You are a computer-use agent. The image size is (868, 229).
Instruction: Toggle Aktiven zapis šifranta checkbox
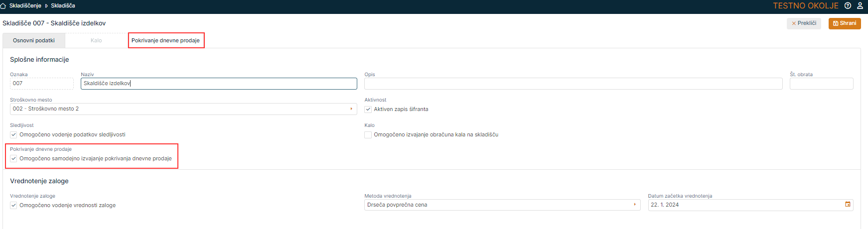(368, 110)
